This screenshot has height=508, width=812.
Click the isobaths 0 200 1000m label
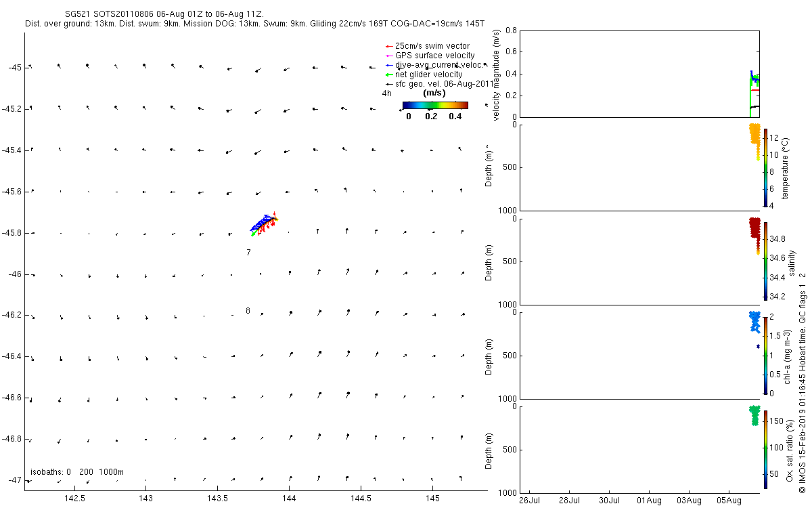pos(77,472)
